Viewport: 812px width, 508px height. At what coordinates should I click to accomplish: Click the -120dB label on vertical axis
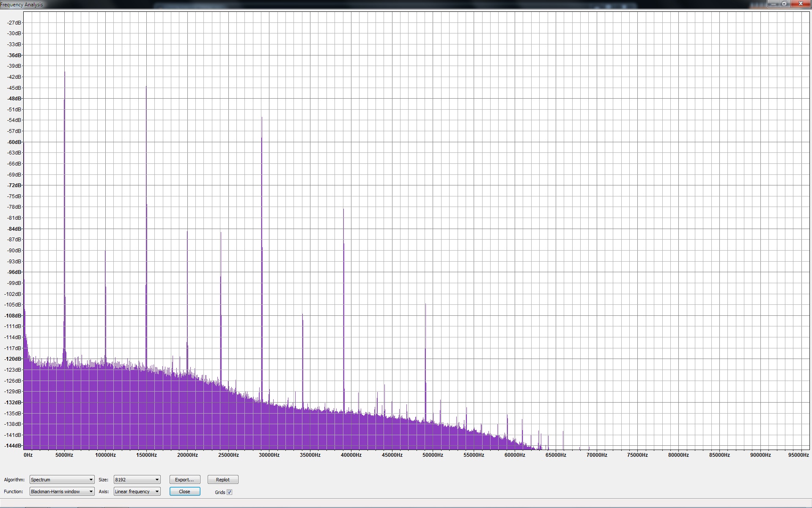pos(13,359)
